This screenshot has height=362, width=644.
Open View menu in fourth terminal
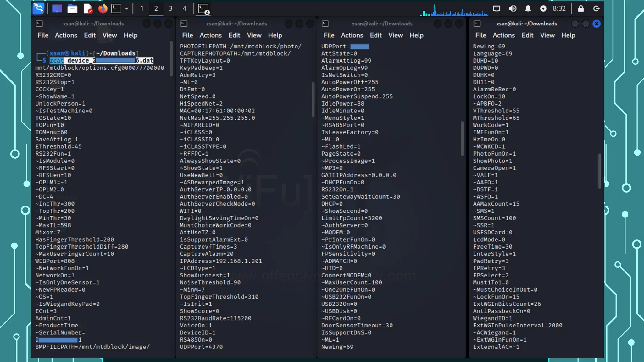point(547,35)
